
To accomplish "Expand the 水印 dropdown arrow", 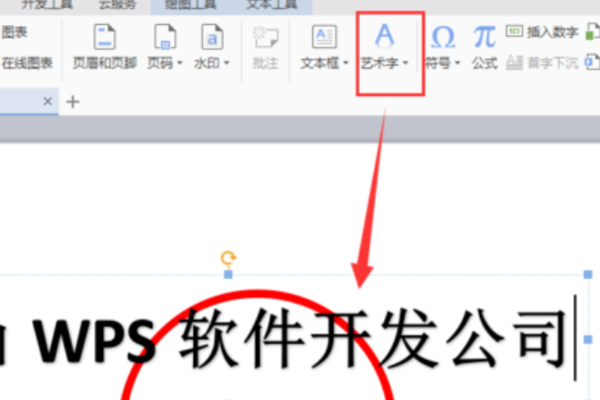I will (227, 63).
